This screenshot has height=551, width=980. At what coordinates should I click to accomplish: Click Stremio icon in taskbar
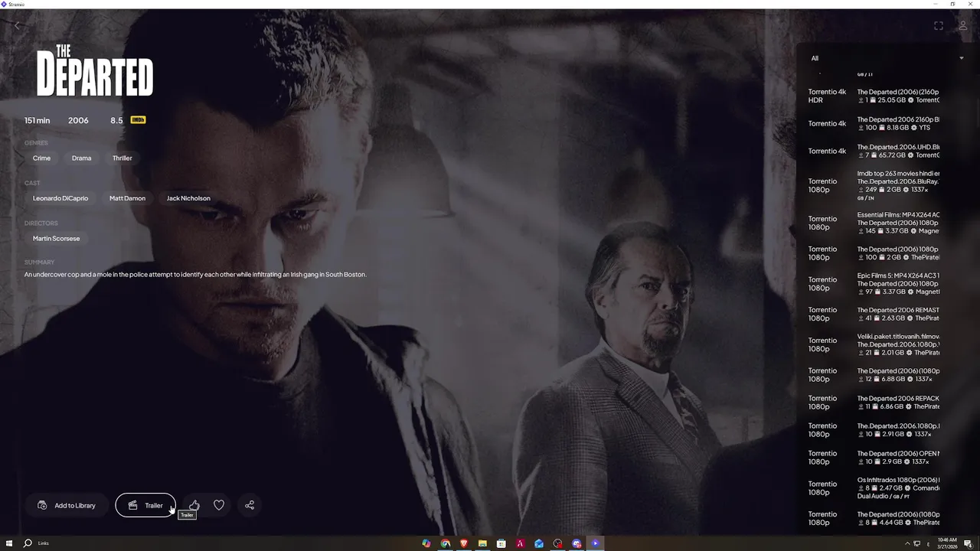click(595, 543)
